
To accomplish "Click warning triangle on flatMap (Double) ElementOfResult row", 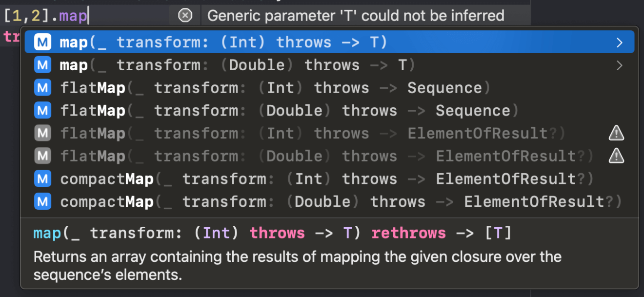I will click(x=617, y=156).
